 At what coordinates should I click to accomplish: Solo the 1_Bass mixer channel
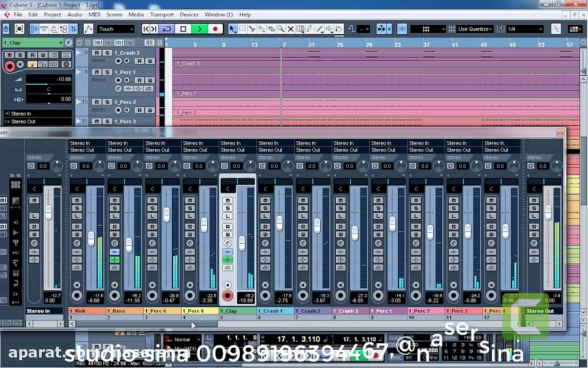coord(114,209)
